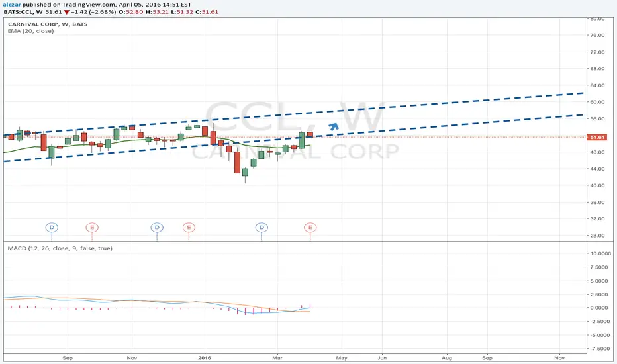The width and height of the screenshot is (617, 364).
Task: Click the dividend D marker just after Nov
Action: tap(157, 228)
